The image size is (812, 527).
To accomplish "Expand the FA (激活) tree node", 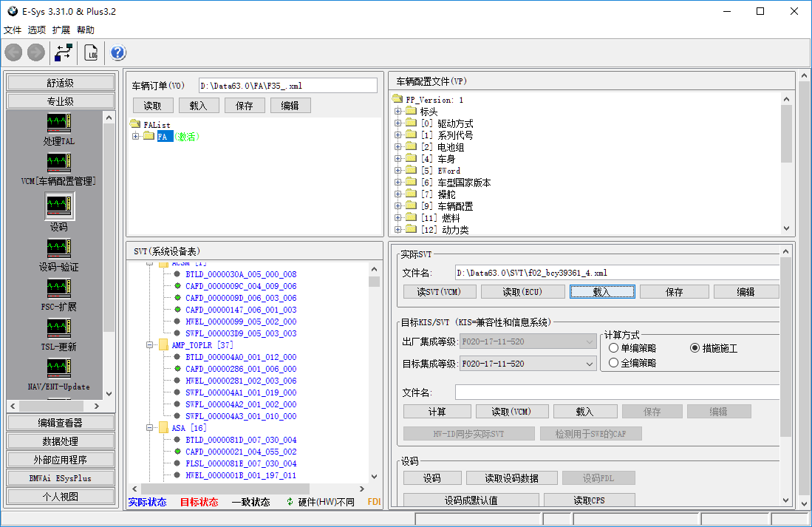I will coord(136,136).
